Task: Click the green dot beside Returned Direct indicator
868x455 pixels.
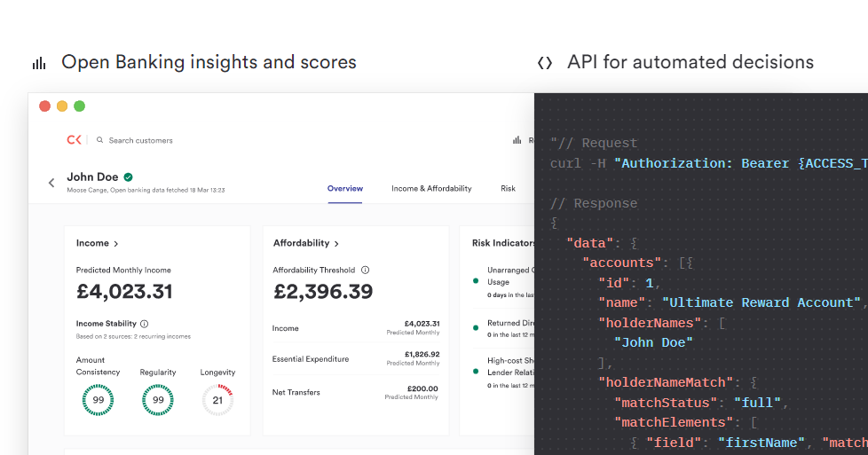Action: click(476, 327)
